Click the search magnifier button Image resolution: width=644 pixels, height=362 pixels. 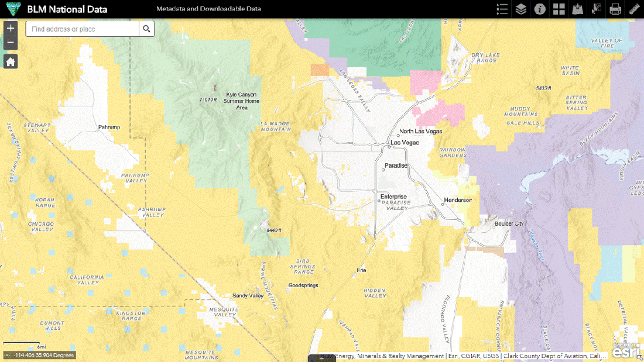tap(146, 29)
